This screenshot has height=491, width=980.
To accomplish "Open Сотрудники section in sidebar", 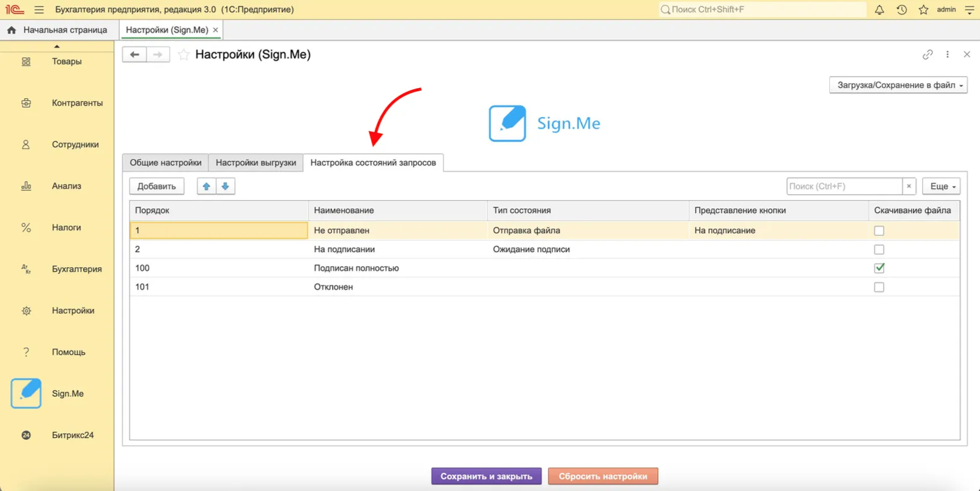I will (x=57, y=145).
